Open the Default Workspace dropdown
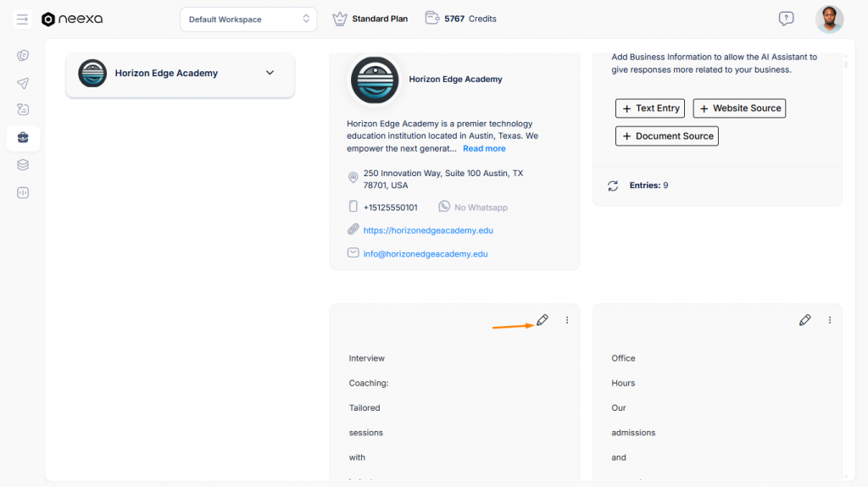The height and width of the screenshot is (487, 868). (x=248, y=19)
